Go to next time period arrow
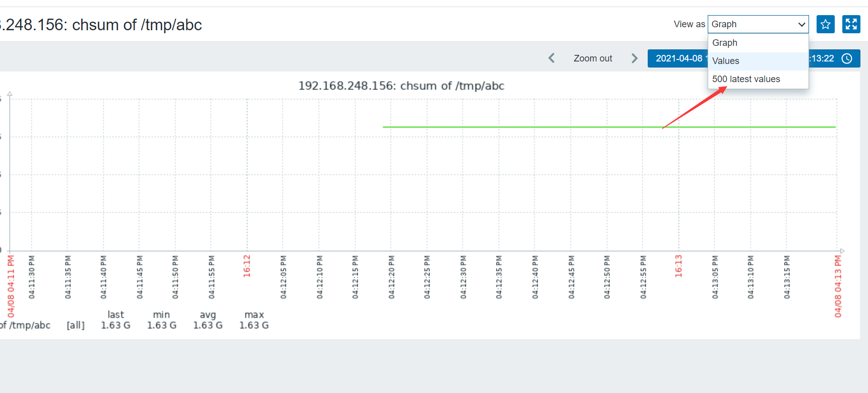Viewport: 868px width, 393px height. (x=635, y=58)
